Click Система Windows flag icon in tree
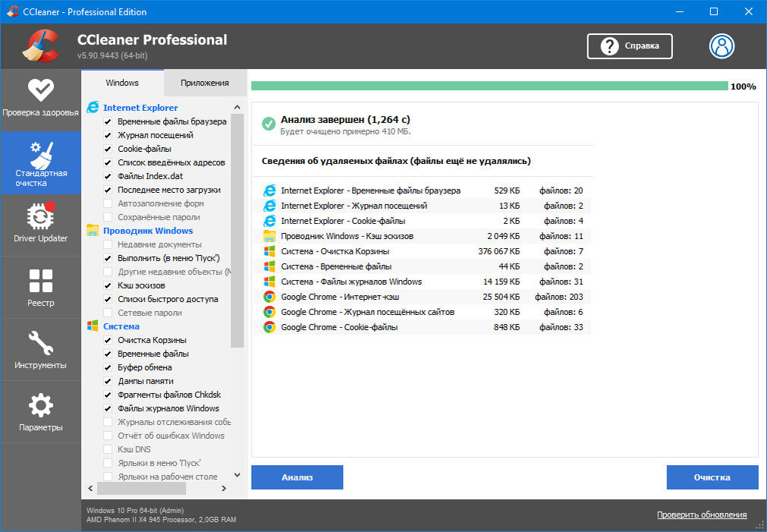This screenshot has width=767, height=532. pyautogui.click(x=93, y=326)
